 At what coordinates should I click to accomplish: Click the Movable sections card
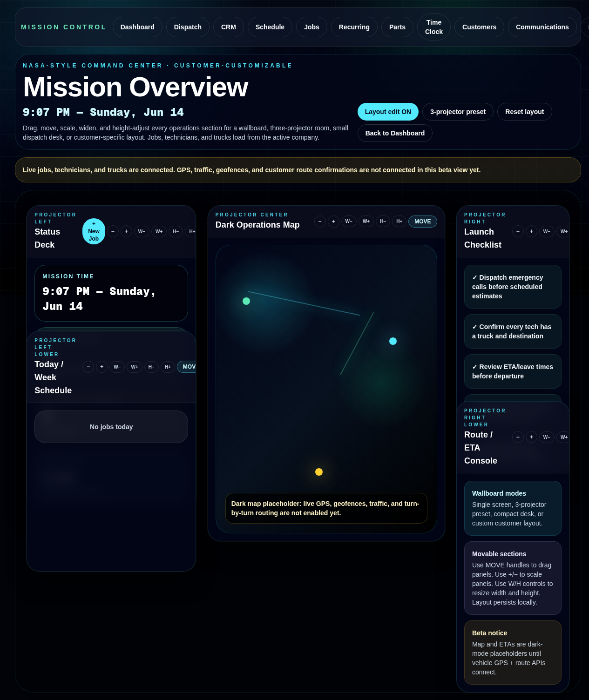pos(513,578)
